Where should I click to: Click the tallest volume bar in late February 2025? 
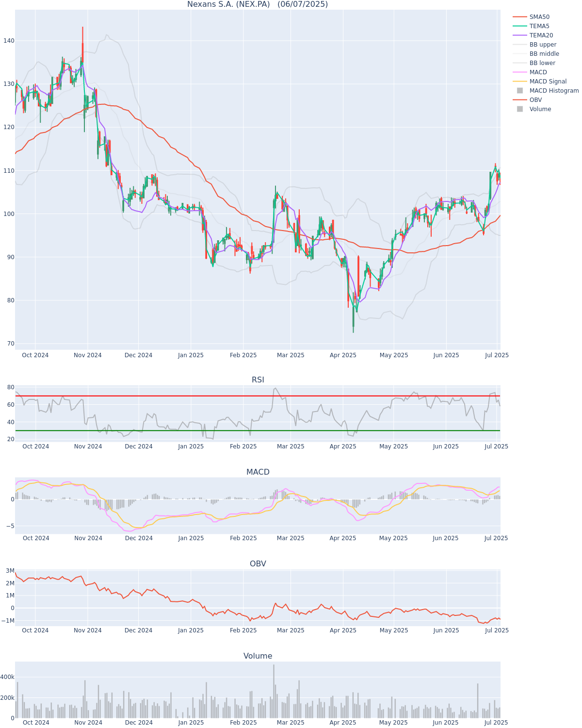point(274,692)
